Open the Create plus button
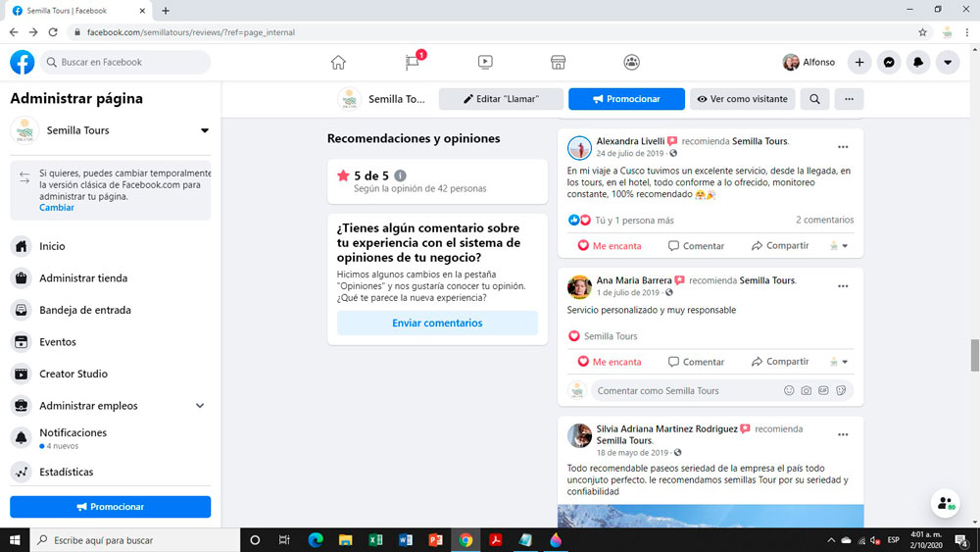 859,62
